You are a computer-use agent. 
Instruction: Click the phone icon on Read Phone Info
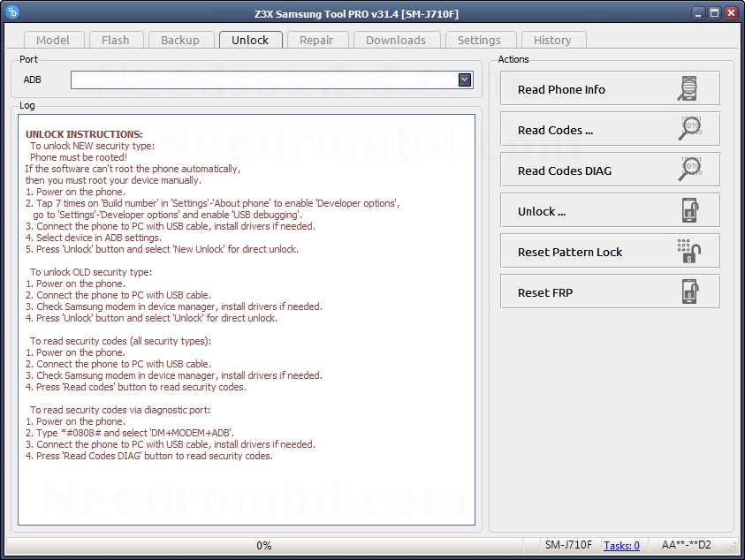coord(688,88)
